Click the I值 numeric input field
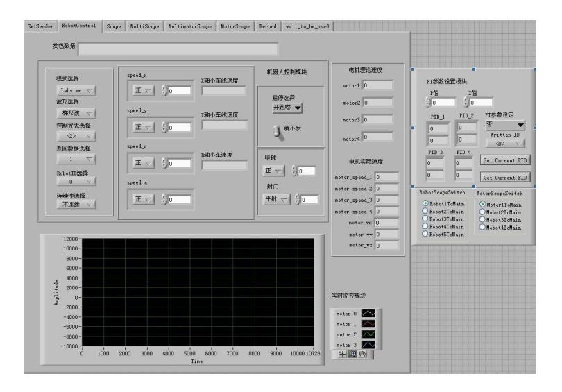562x392 pixels. pos(482,103)
